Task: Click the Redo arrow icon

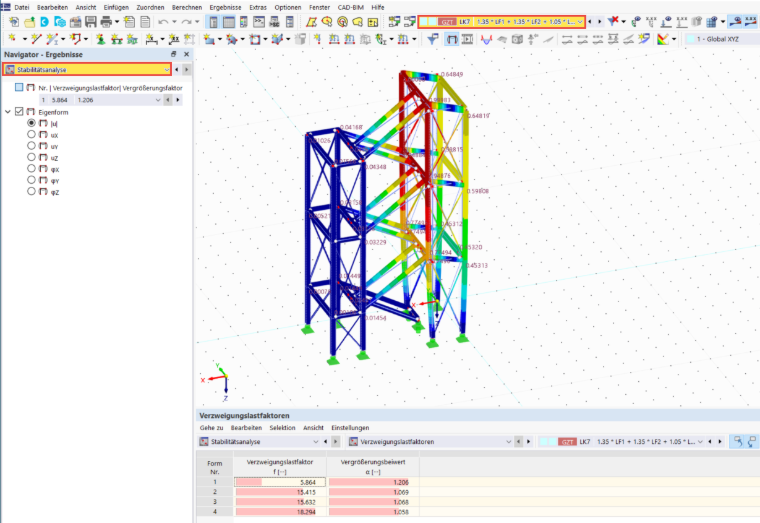Action: tap(187, 22)
